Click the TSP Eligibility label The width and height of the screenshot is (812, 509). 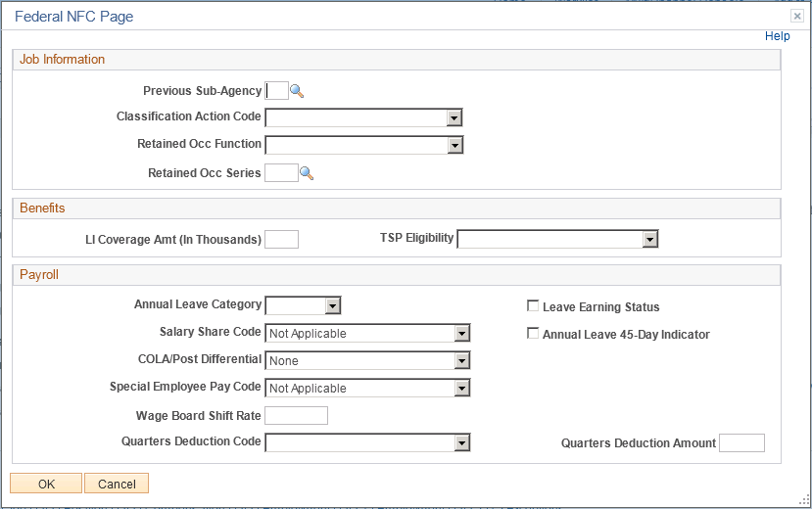[417, 238]
